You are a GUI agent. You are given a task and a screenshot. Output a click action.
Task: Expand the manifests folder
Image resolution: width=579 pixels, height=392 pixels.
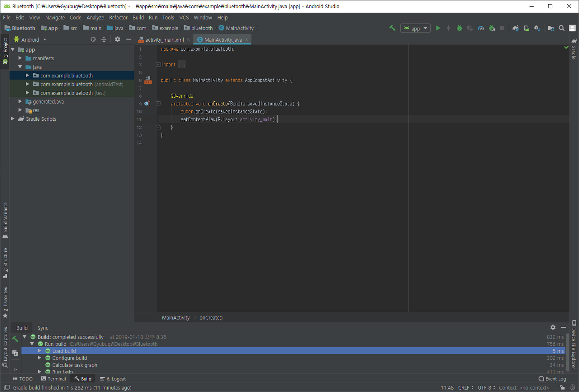point(20,58)
